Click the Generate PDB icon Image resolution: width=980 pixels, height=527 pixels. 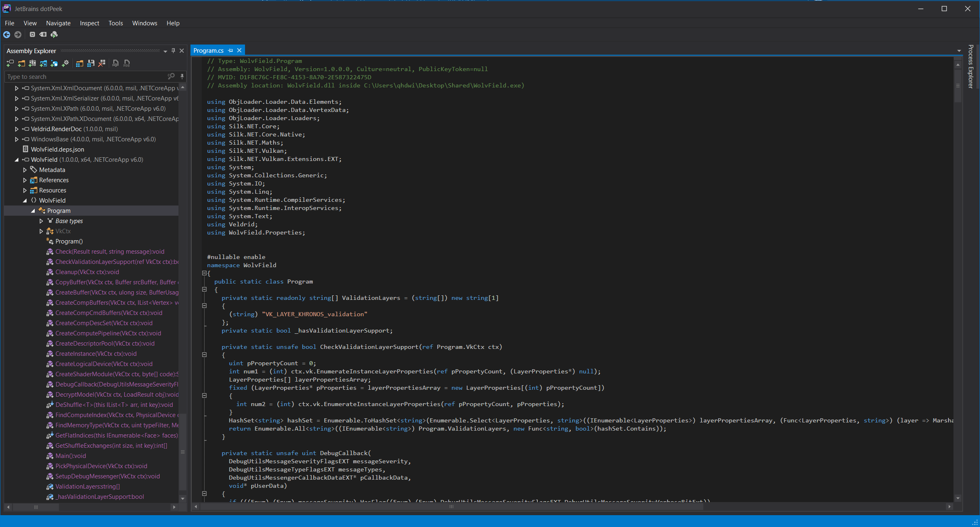127,63
